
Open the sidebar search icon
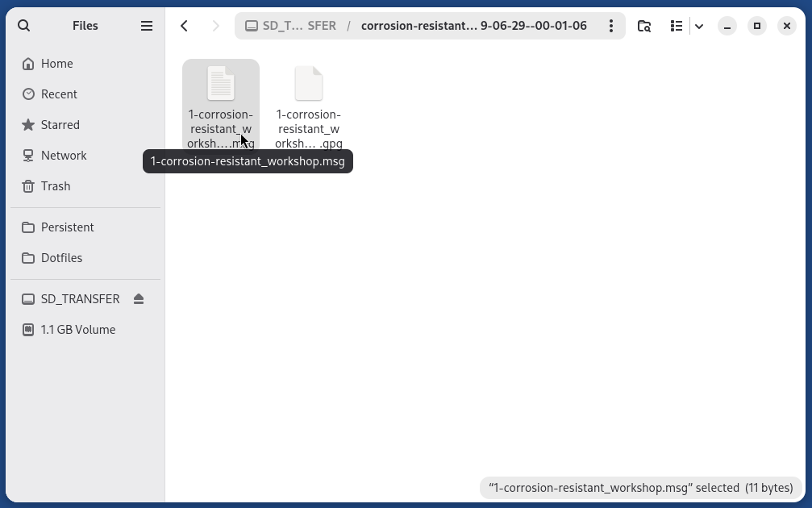[23, 25]
